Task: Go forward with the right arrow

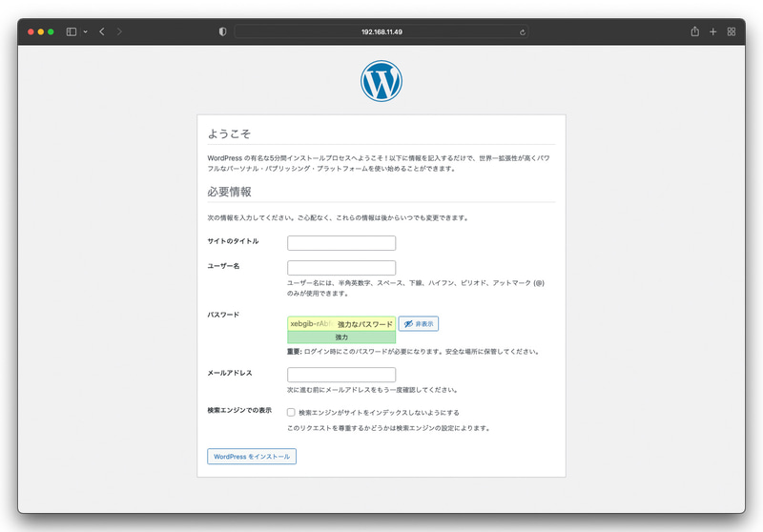Action: coord(119,31)
